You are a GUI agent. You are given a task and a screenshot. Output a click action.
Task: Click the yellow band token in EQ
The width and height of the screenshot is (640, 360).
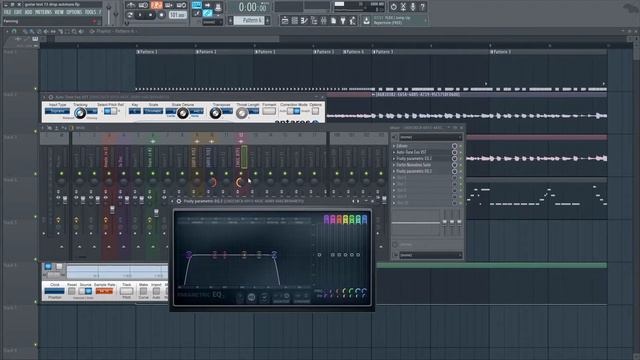point(345,219)
